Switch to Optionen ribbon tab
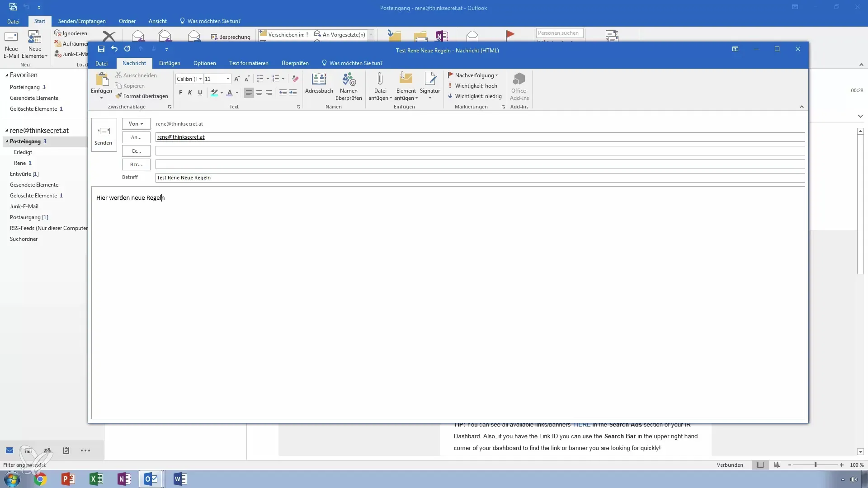 coord(205,63)
